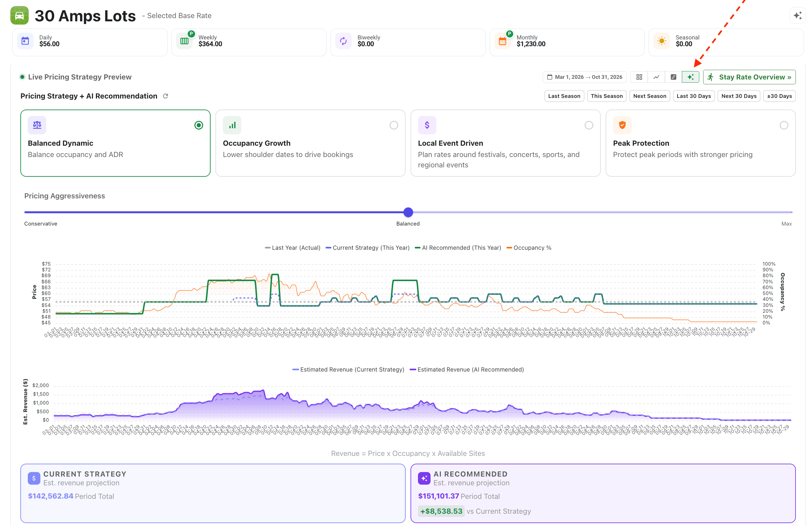Click the Pricing Aggressiveness slider handle
This screenshot has height=526, width=812.
(x=408, y=212)
